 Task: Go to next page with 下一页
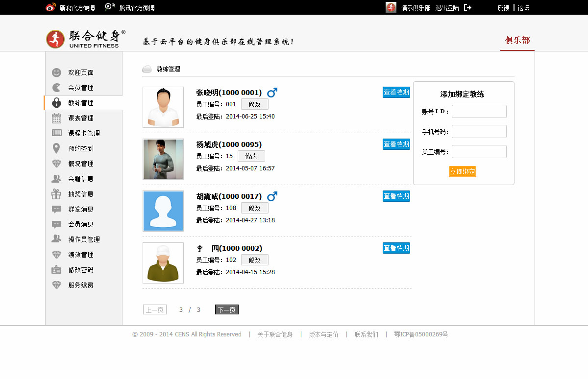(x=226, y=309)
